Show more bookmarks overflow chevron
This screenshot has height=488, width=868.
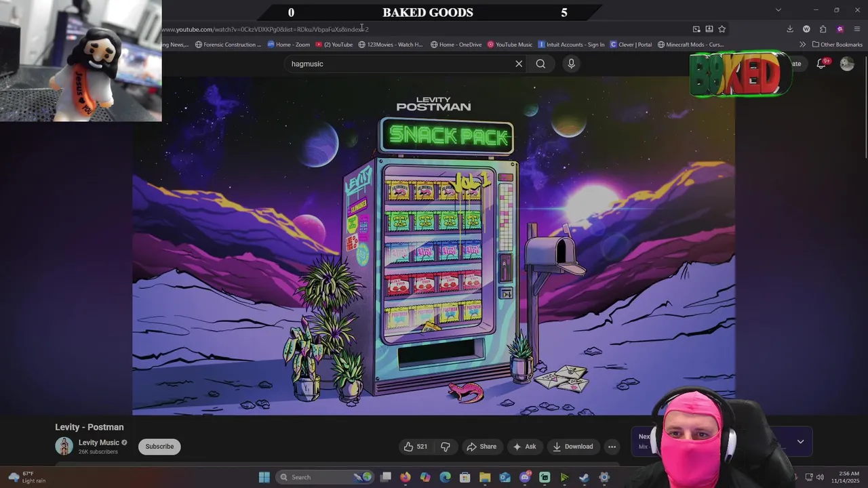coord(802,45)
